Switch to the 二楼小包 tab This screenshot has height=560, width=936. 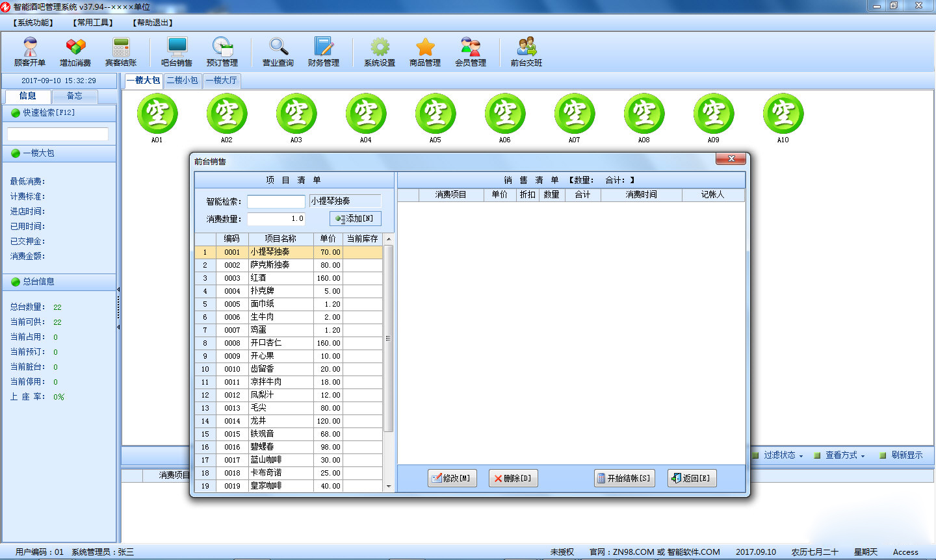click(183, 81)
